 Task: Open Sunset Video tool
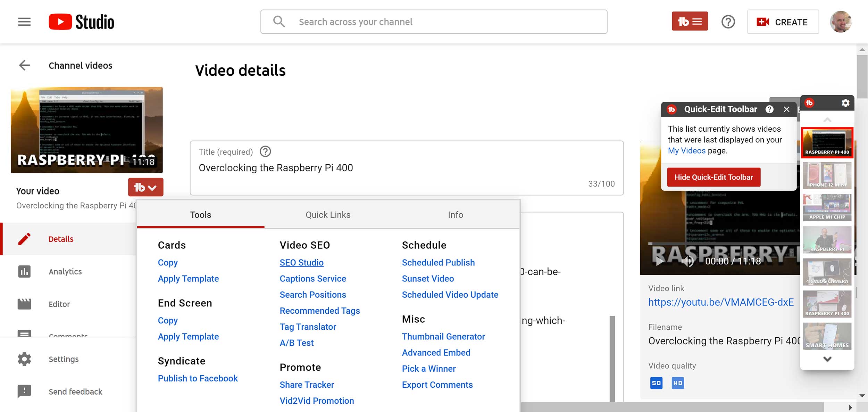[x=428, y=279]
